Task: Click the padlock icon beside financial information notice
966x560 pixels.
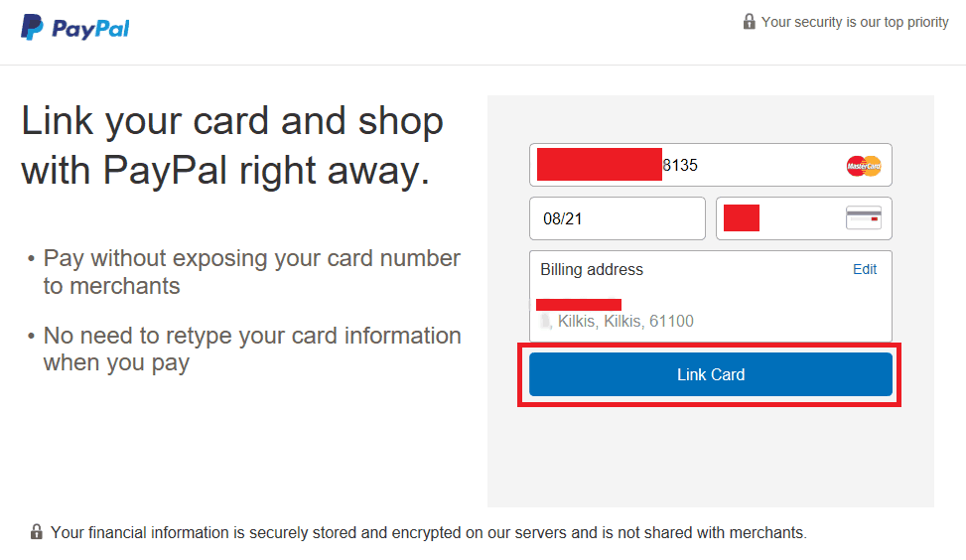Action: click(x=37, y=531)
